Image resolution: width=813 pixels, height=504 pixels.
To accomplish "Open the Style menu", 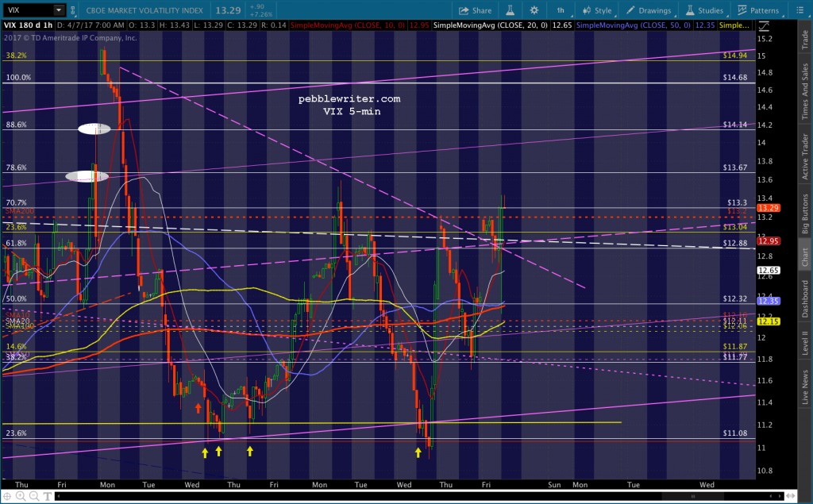I will tap(597, 10).
